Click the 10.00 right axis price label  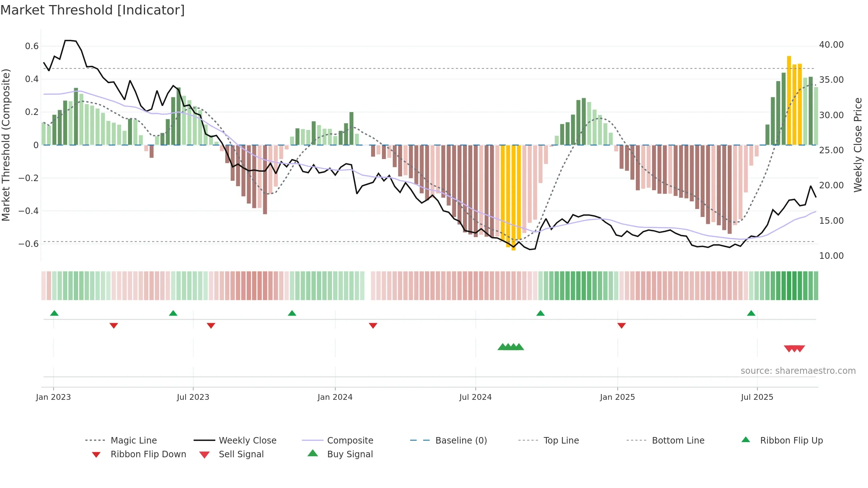(x=831, y=256)
